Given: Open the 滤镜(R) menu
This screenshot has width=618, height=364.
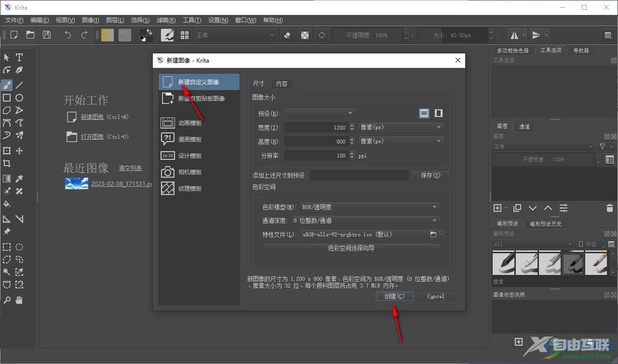Looking at the screenshot, I should 166,20.
